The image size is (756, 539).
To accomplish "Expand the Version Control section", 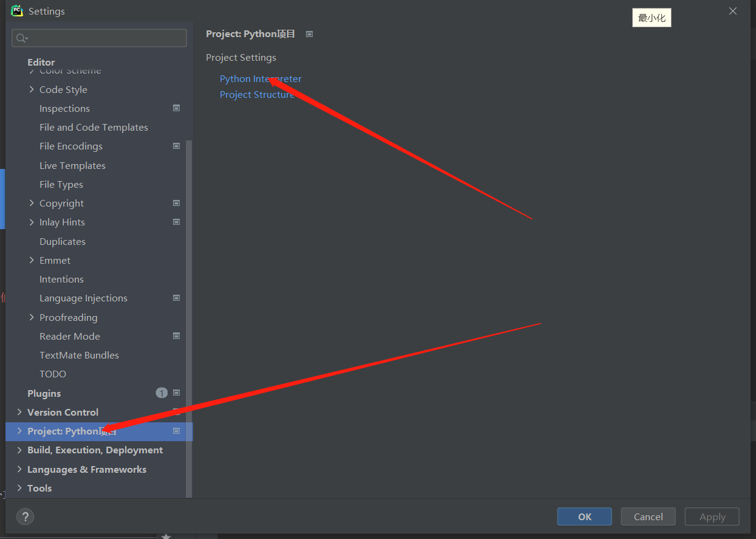I will pyautogui.click(x=19, y=412).
